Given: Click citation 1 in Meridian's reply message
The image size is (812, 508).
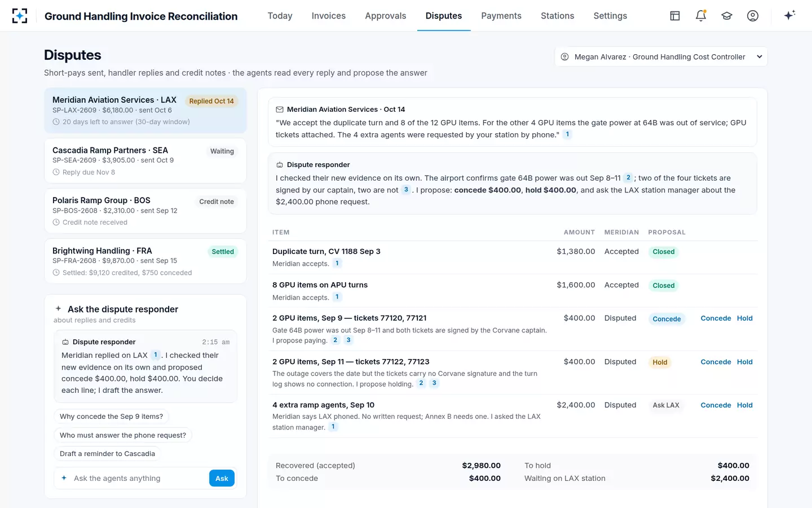Looking at the screenshot, I should (x=567, y=134).
